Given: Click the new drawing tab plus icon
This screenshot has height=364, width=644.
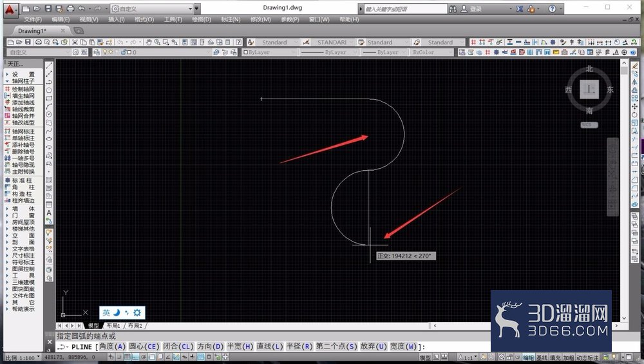Looking at the screenshot, I should point(79,31).
